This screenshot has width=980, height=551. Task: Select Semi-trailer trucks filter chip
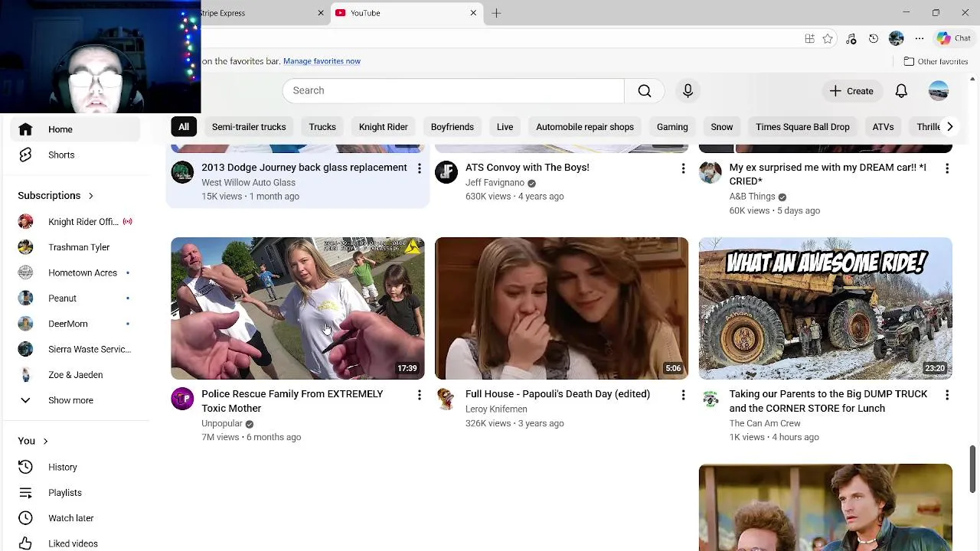tap(249, 127)
